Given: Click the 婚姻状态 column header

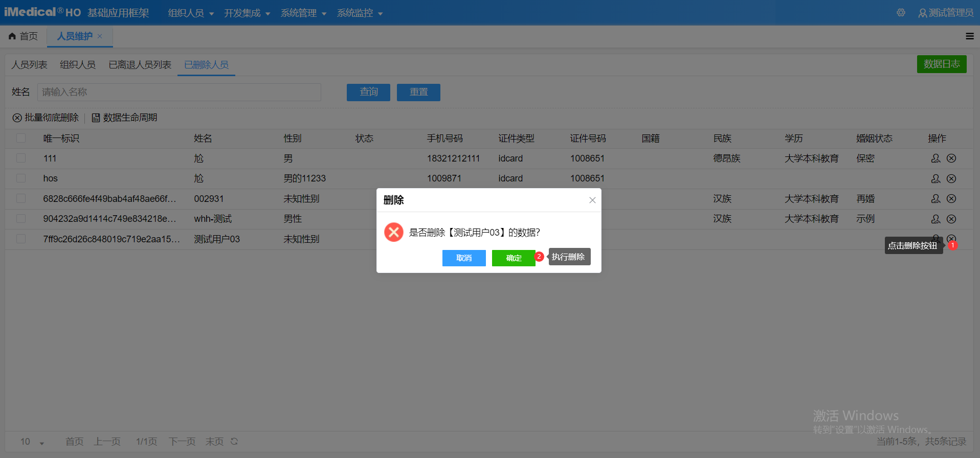Looking at the screenshot, I should point(874,139).
